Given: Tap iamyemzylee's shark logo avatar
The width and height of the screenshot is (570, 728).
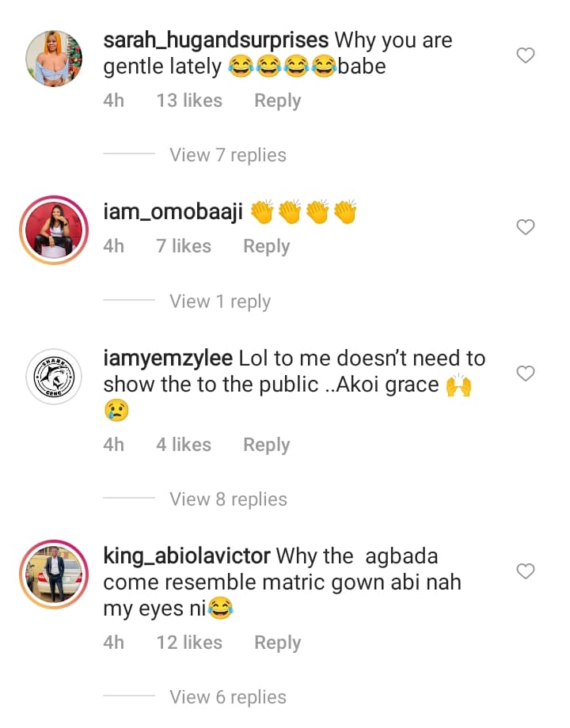Looking at the screenshot, I should click(54, 376).
